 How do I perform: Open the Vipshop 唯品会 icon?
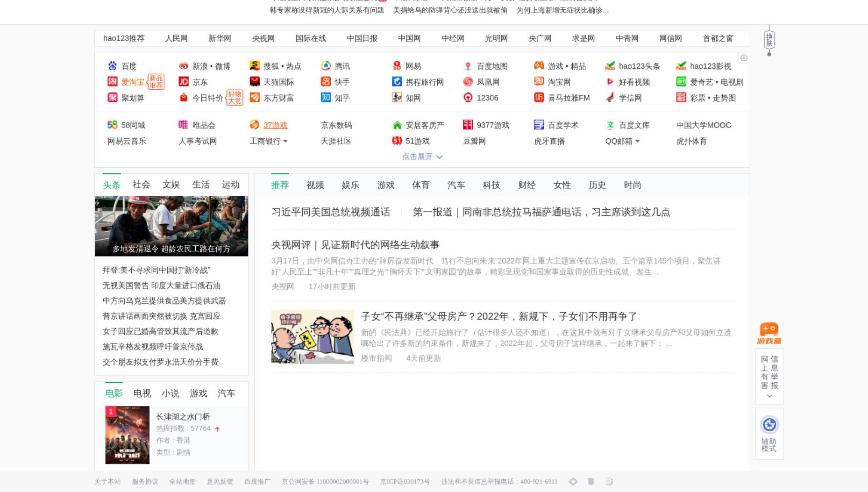pyautogui.click(x=184, y=125)
